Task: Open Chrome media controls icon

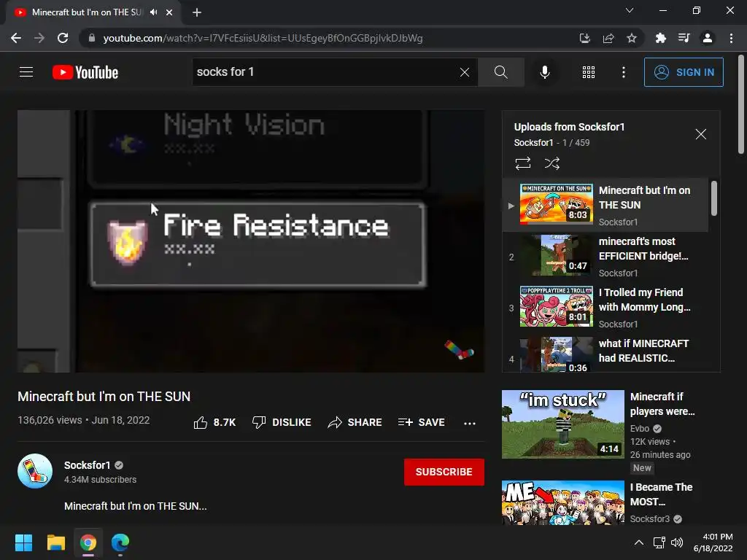Action: tap(684, 38)
